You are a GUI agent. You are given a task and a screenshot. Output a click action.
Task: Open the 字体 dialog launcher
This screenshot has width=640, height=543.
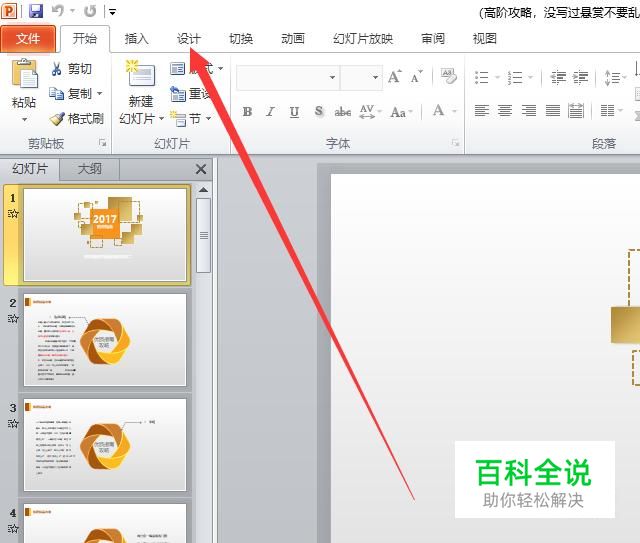(x=455, y=143)
